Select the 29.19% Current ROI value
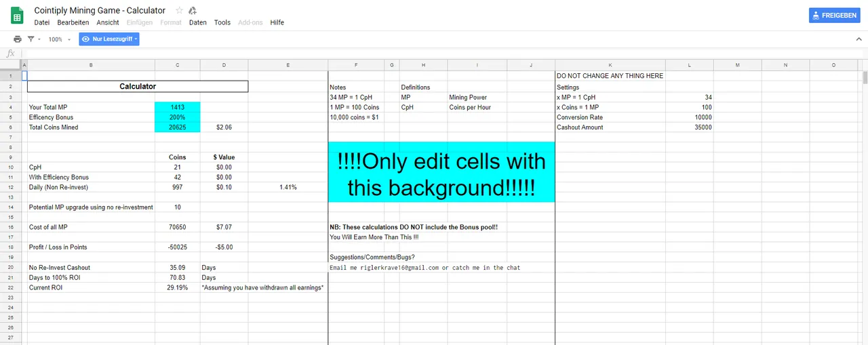 pos(178,287)
